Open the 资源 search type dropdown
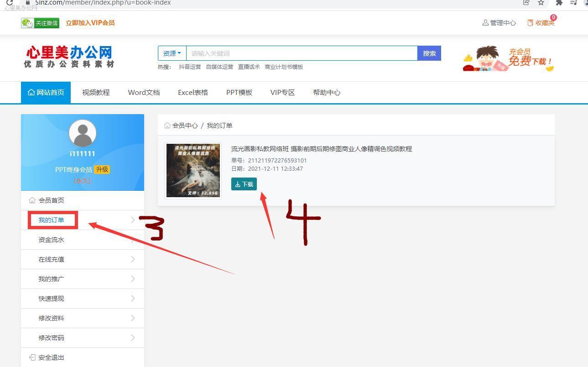Image resolution: width=588 pixels, height=367 pixels. pos(172,53)
